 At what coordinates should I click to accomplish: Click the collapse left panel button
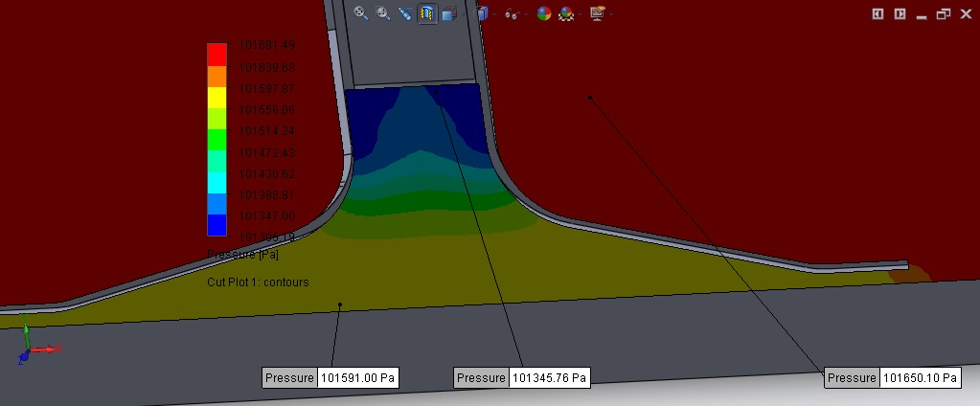coord(877,13)
